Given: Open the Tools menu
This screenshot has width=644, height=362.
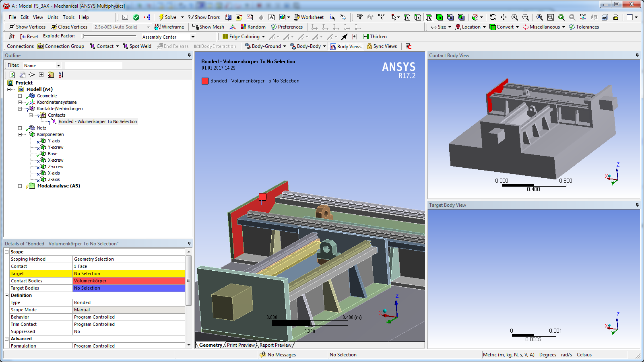Looking at the screenshot, I should click(x=68, y=17).
